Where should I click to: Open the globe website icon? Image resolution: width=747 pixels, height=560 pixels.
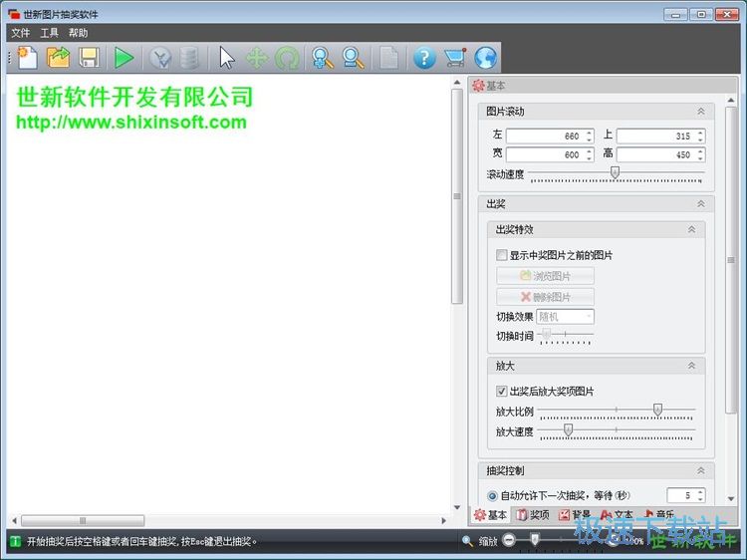coord(485,58)
